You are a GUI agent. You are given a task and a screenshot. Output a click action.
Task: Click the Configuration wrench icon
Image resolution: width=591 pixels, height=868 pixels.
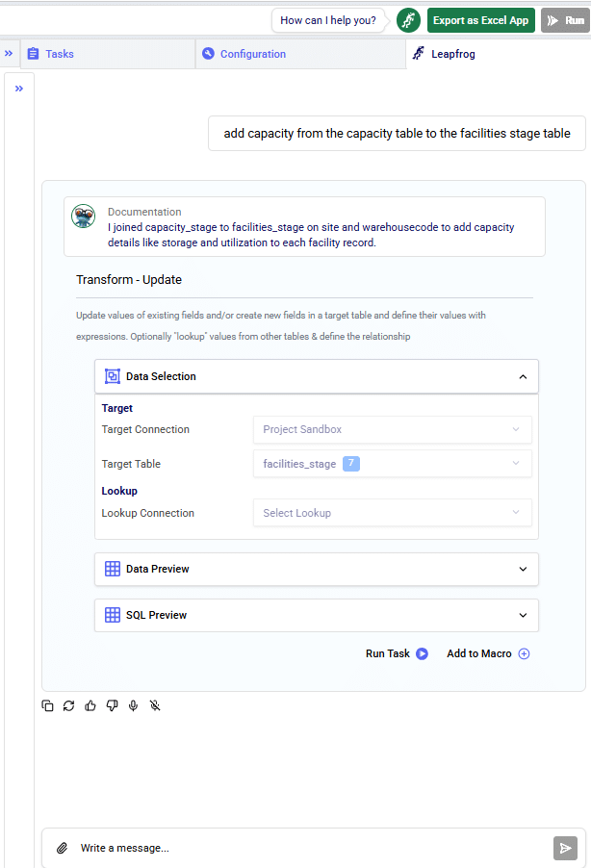click(208, 54)
